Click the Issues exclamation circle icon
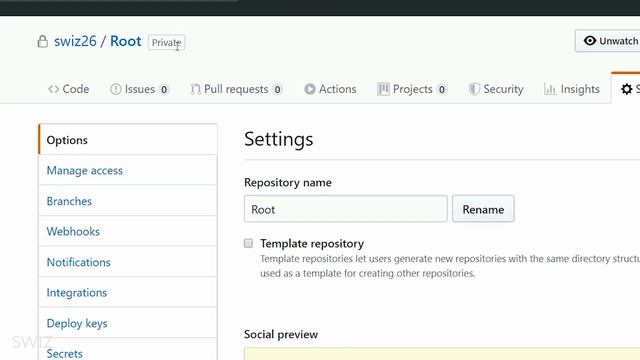This screenshot has height=360, width=640. (116, 89)
